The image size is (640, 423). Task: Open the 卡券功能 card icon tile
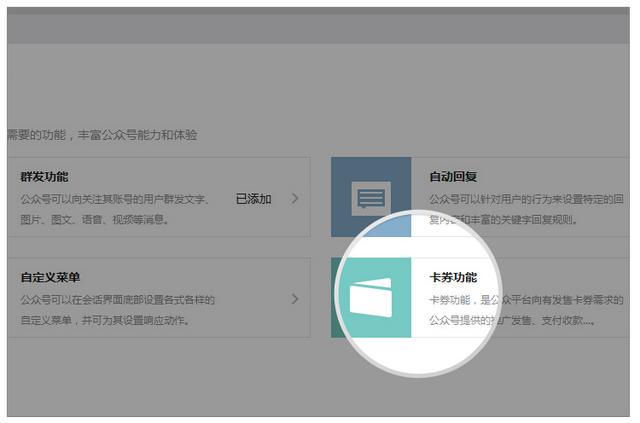[x=371, y=298]
